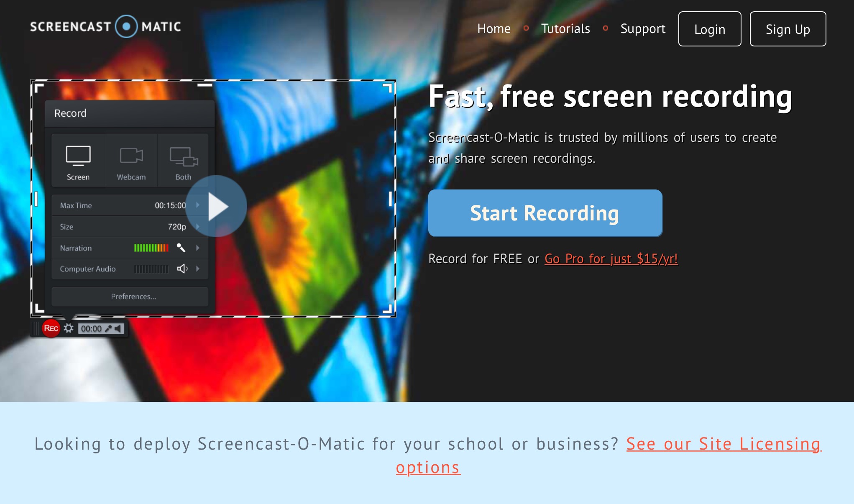Expand the Size 720p option arrow
This screenshot has height=504, width=854.
tap(197, 226)
